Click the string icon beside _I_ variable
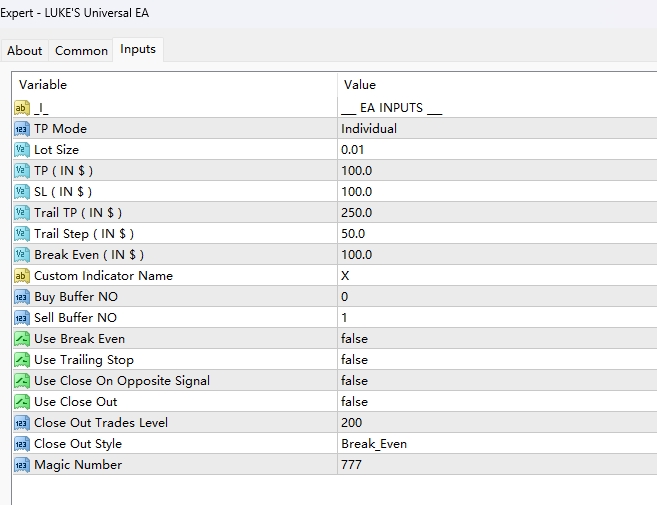This screenshot has height=505, width=657. tap(22, 107)
